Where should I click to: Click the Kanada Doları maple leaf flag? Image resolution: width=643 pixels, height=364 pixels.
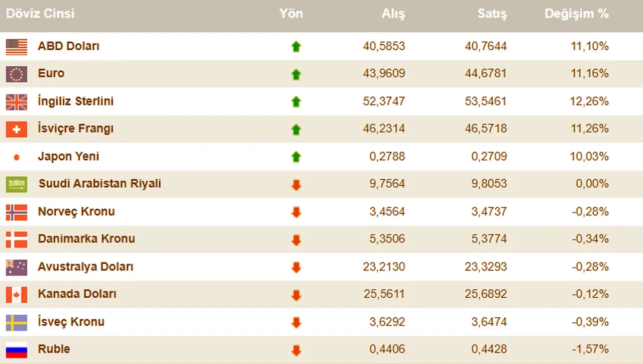[x=16, y=295]
